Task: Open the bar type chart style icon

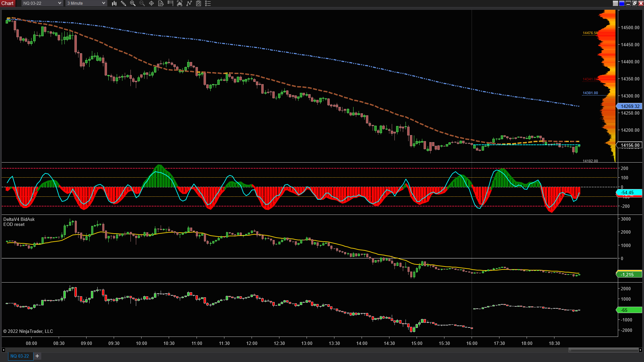Action: 114,3
